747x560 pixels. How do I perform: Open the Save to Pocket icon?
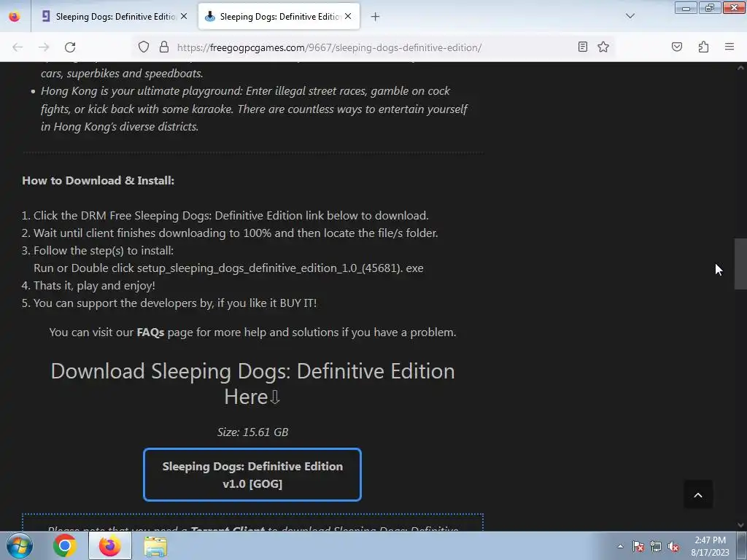point(676,47)
